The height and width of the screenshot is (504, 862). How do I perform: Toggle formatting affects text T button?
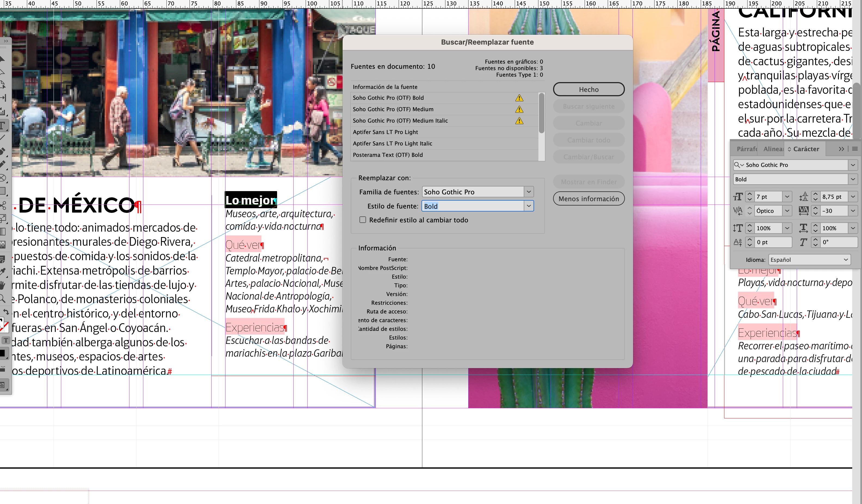[6, 340]
